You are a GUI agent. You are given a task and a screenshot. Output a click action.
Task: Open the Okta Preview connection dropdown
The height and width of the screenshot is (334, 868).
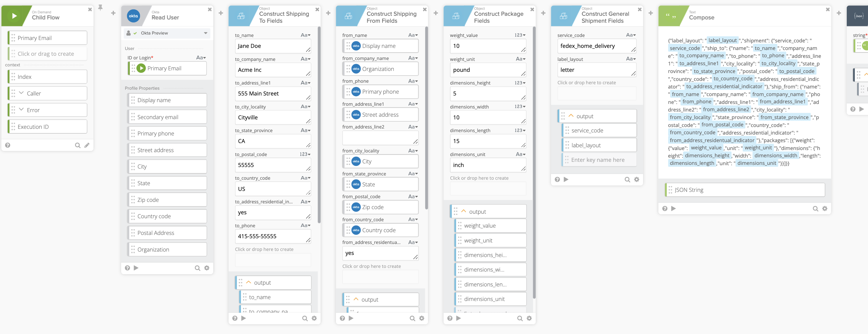205,33
